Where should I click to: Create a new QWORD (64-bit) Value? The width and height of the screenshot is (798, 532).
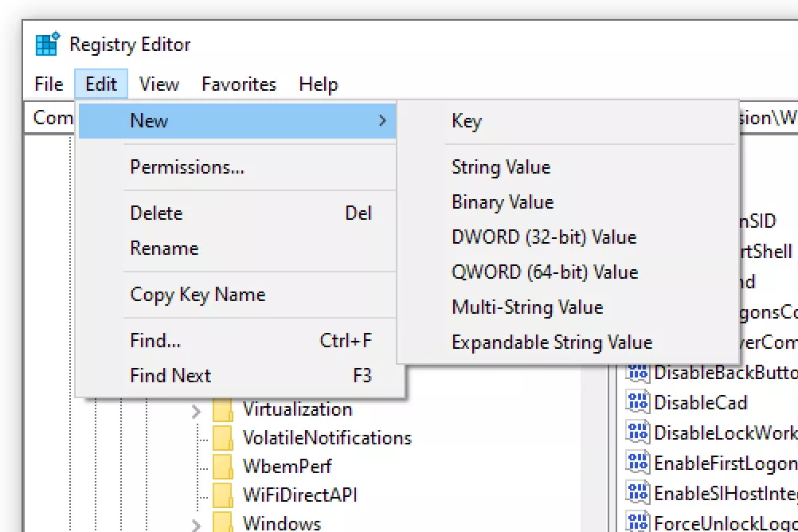568,272
